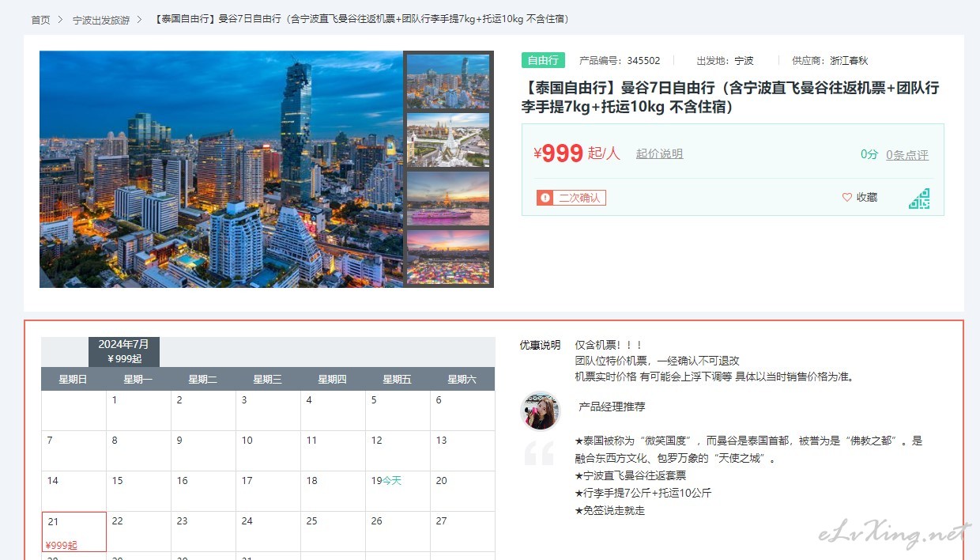This screenshot has height=560, width=980.
Task: Click the ★宁波直飞曼谷往返套票 bullet line
Action: [631, 475]
